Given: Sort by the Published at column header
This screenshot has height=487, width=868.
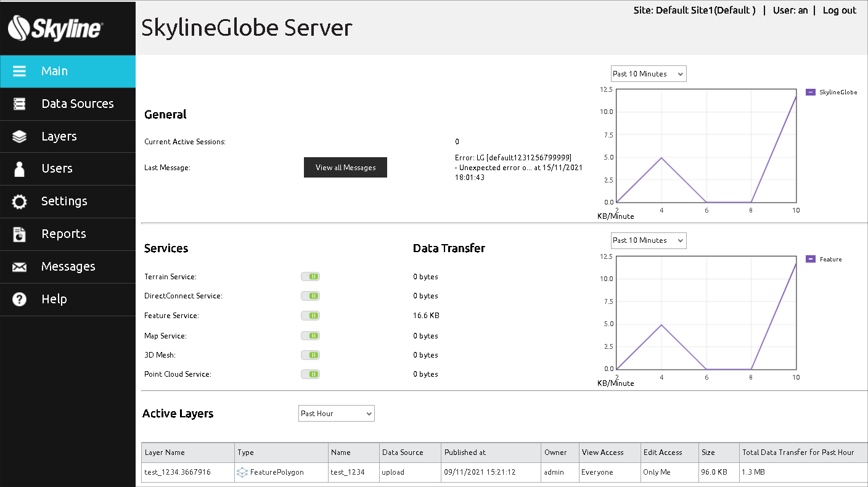Looking at the screenshot, I should [491, 452].
